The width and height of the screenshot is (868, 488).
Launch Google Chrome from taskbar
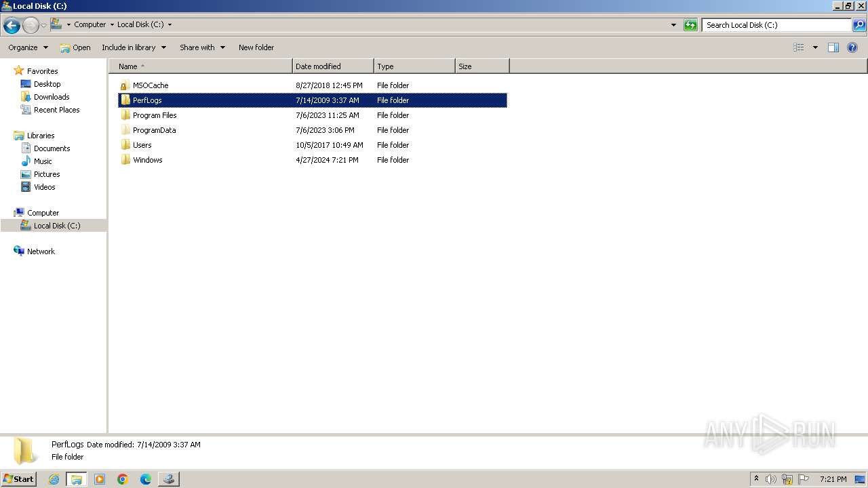pyautogui.click(x=123, y=479)
